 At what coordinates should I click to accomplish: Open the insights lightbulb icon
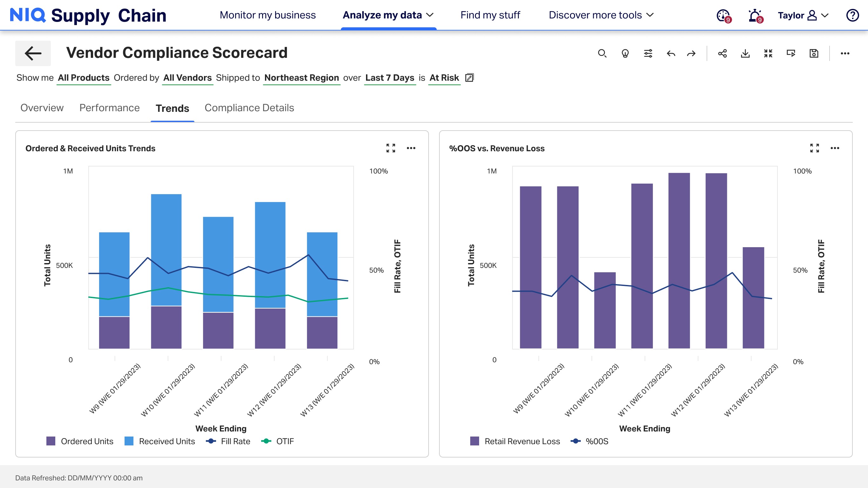(x=625, y=53)
